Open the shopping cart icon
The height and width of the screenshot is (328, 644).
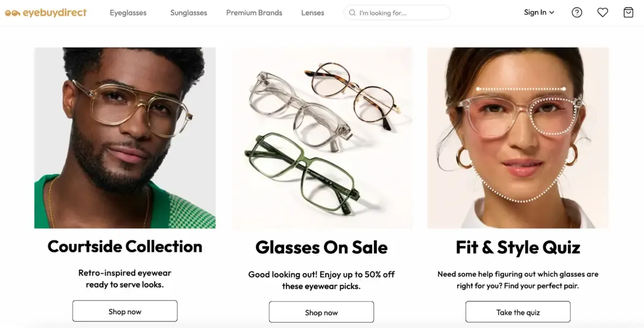tap(628, 12)
